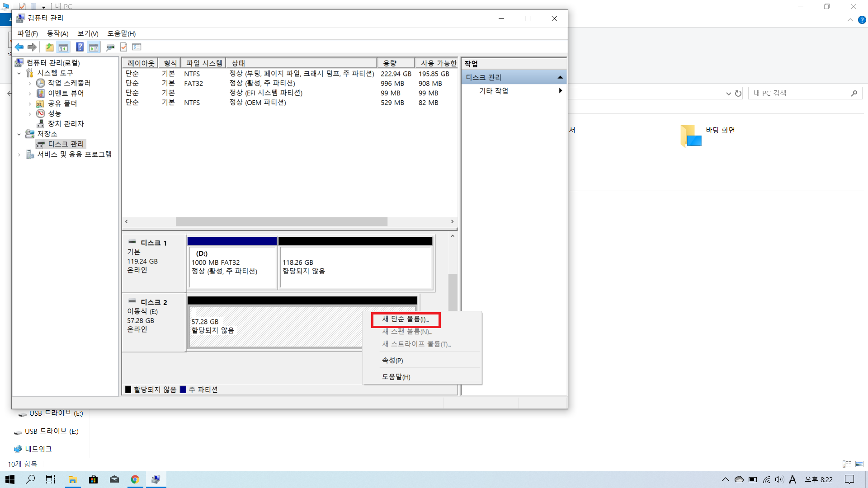The height and width of the screenshot is (488, 868).
Task: Click the blue Help question mark icon
Action: coord(80,47)
